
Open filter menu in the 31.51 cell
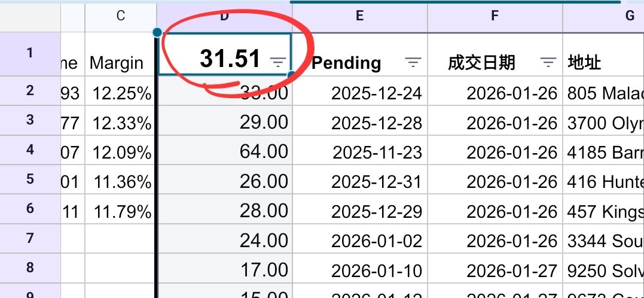coord(278,62)
